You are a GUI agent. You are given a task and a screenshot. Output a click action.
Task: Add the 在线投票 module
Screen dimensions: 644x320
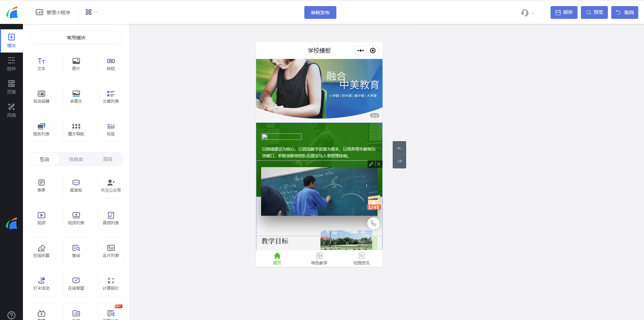point(41,251)
